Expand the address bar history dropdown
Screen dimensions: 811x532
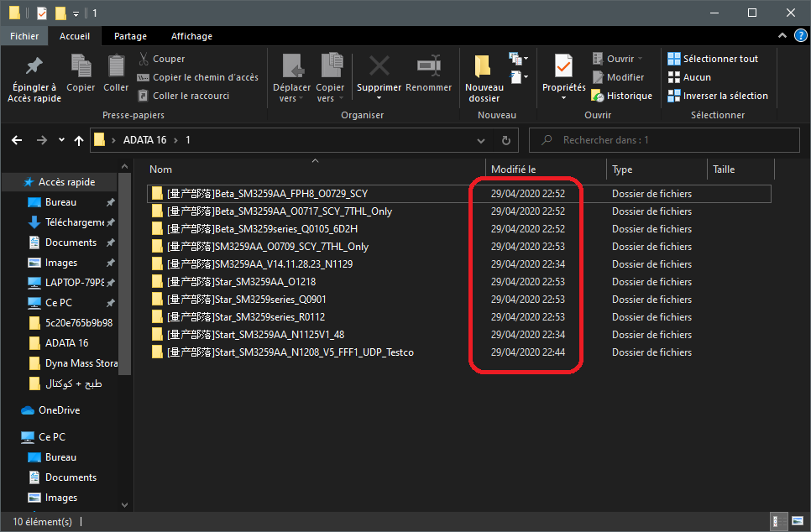(481, 141)
